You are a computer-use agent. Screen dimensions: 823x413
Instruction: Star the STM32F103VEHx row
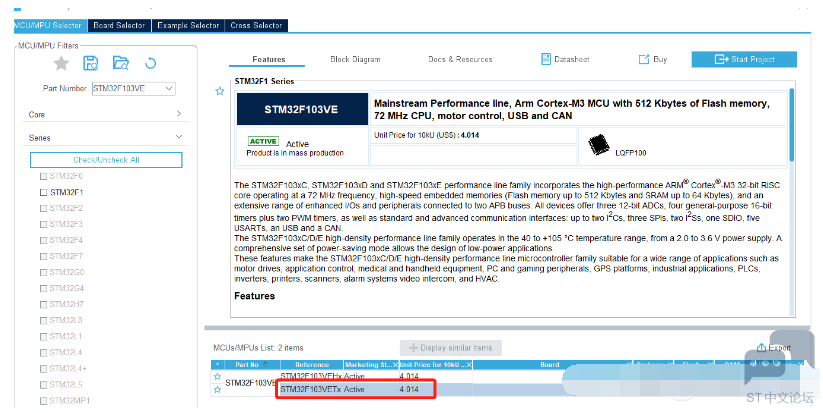tap(217, 376)
